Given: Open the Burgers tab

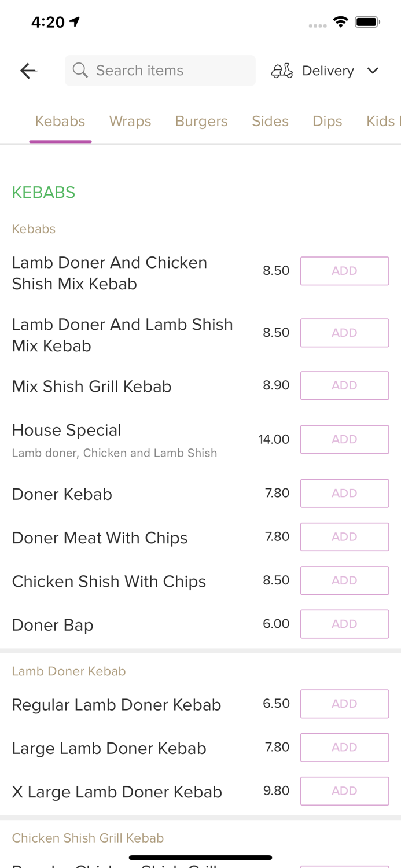Looking at the screenshot, I should pyautogui.click(x=201, y=121).
